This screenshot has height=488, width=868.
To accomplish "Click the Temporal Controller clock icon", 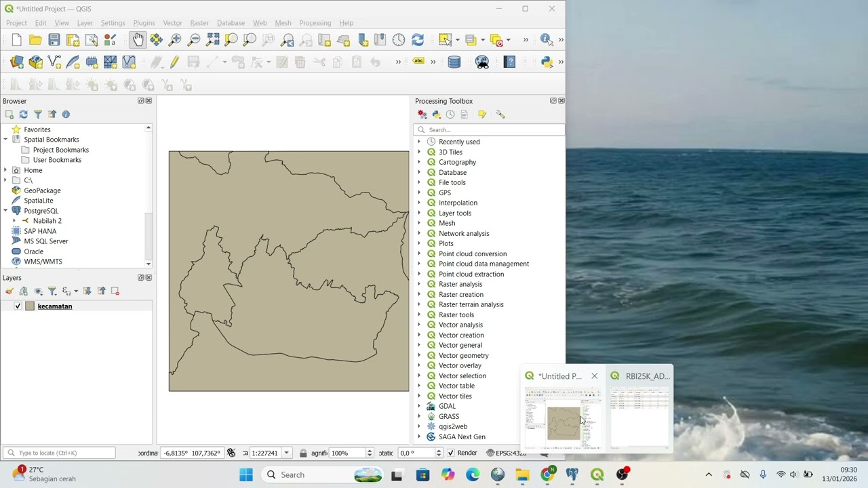I will click(x=399, y=40).
